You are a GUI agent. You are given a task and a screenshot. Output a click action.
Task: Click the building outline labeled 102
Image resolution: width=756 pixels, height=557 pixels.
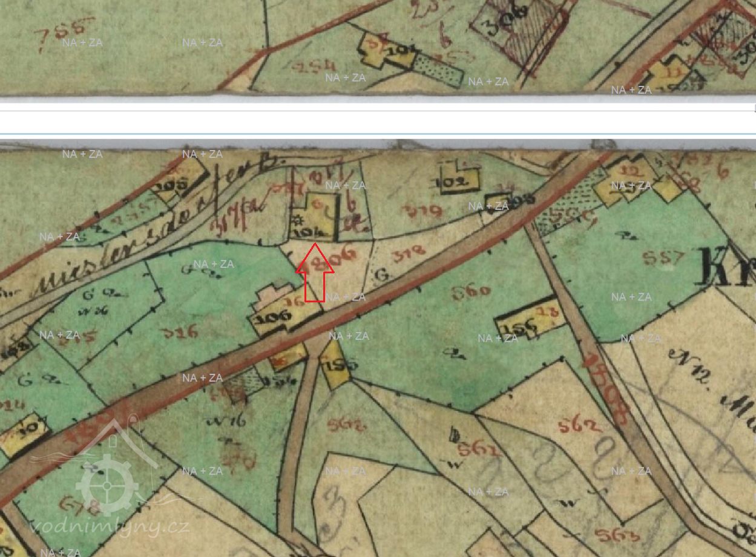(459, 180)
